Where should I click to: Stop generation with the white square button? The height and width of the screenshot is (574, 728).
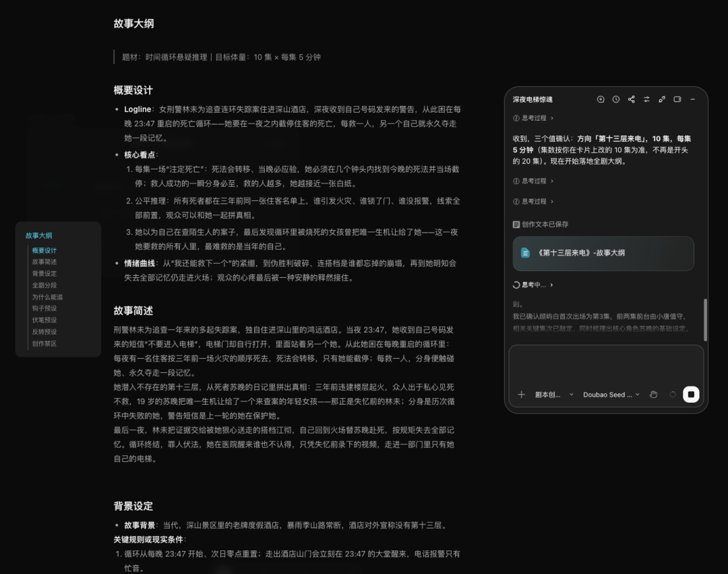[x=691, y=395]
